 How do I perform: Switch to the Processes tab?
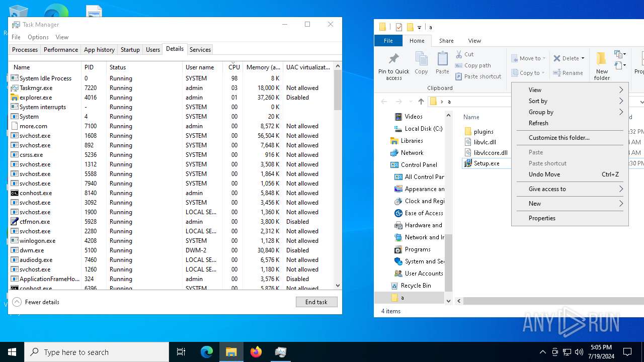pos(25,50)
